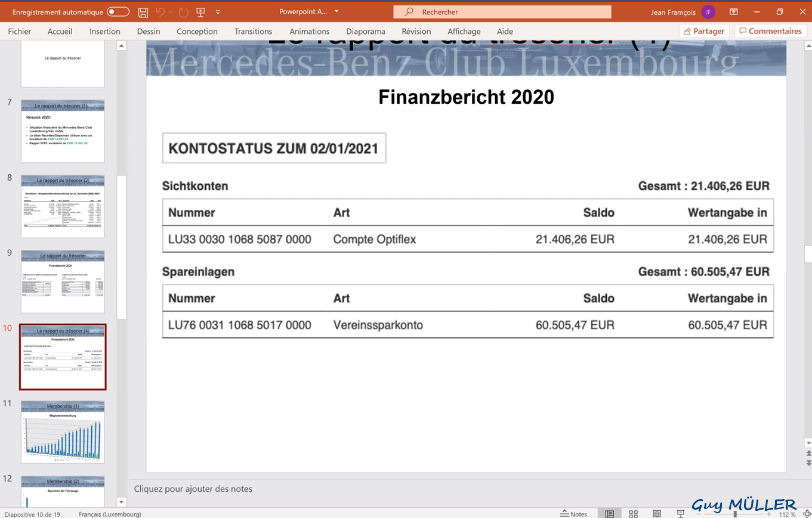
Task: Click the Partager button
Action: tap(704, 31)
